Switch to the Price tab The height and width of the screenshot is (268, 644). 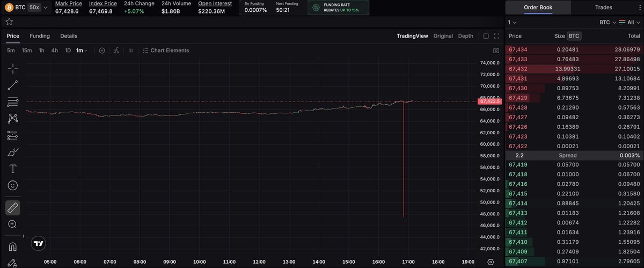pos(13,36)
